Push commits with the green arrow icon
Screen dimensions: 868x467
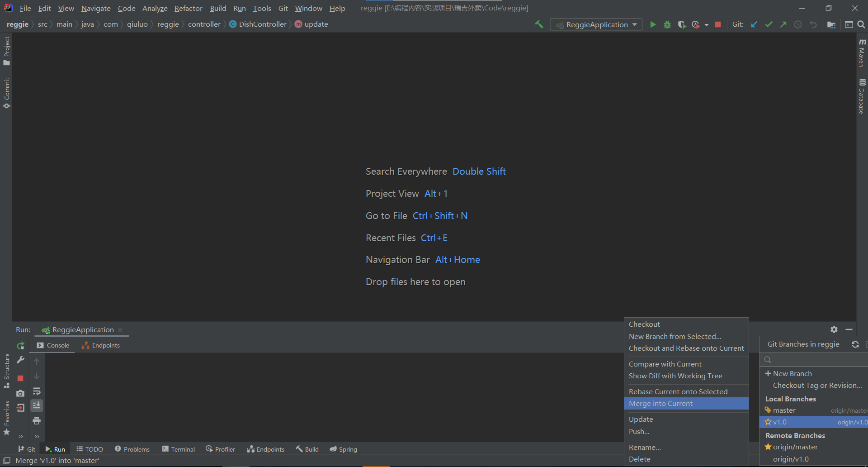pyautogui.click(x=783, y=24)
